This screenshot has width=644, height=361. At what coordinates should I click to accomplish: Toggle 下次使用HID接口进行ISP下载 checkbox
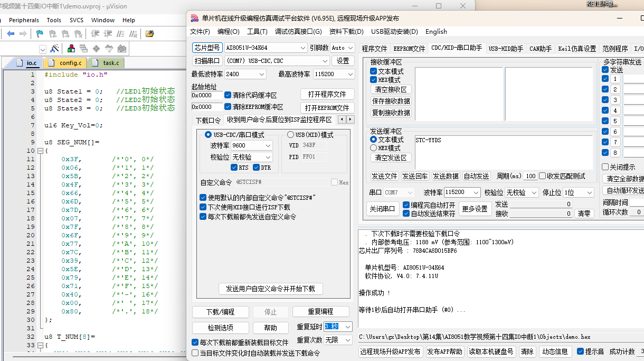click(x=203, y=207)
